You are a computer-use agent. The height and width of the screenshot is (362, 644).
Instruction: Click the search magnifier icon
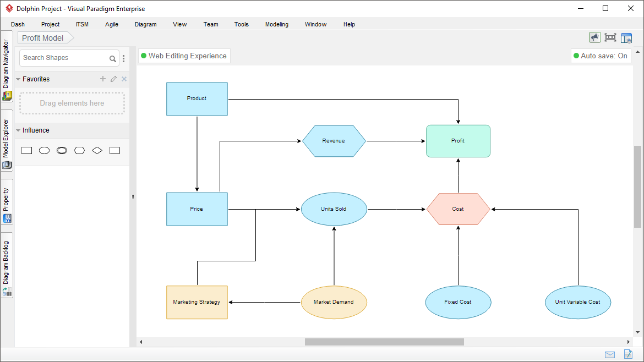click(112, 59)
